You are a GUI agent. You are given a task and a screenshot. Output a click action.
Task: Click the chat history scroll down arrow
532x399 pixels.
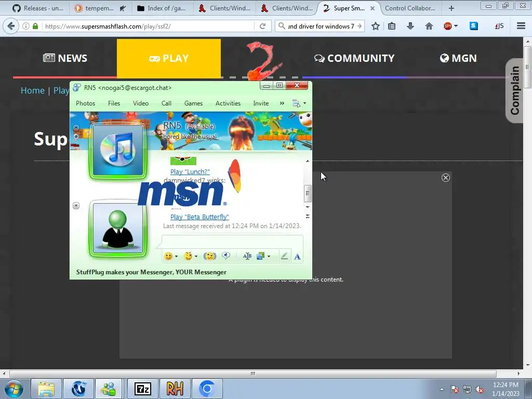308,207
